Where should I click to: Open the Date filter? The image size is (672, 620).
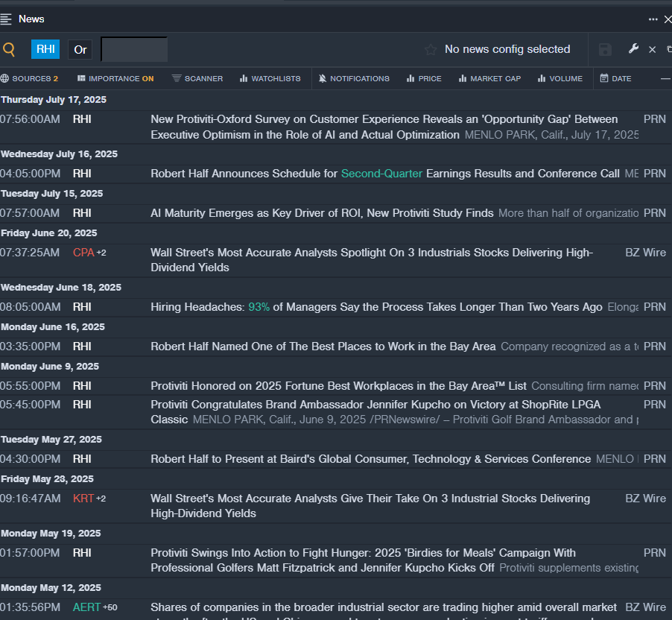(615, 78)
